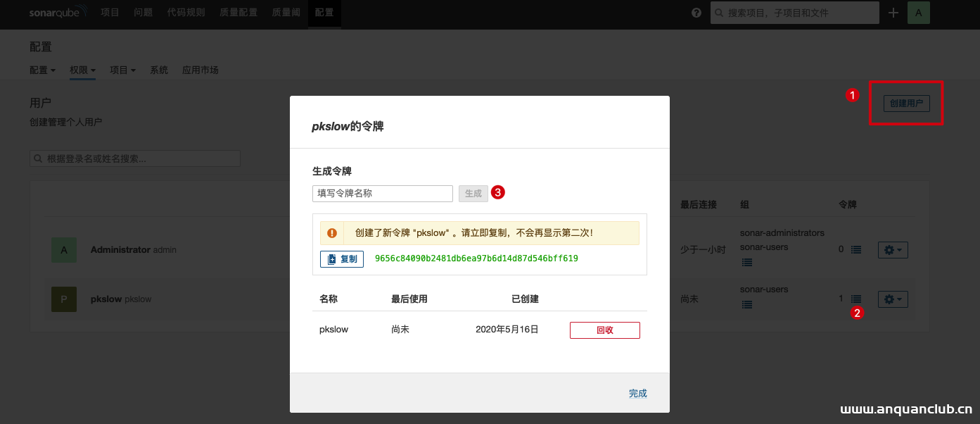
Task: Open pkslow's gear settings dropdown
Action: (892, 299)
